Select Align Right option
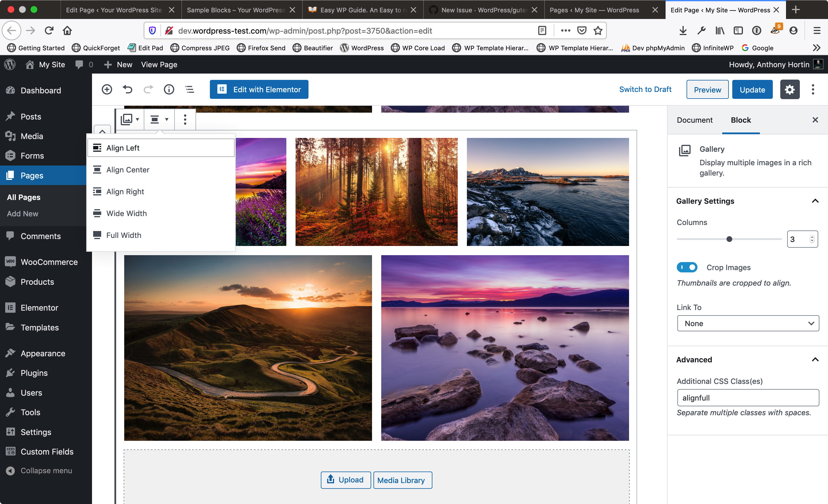This screenshot has height=504, width=828. [x=161, y=191]
